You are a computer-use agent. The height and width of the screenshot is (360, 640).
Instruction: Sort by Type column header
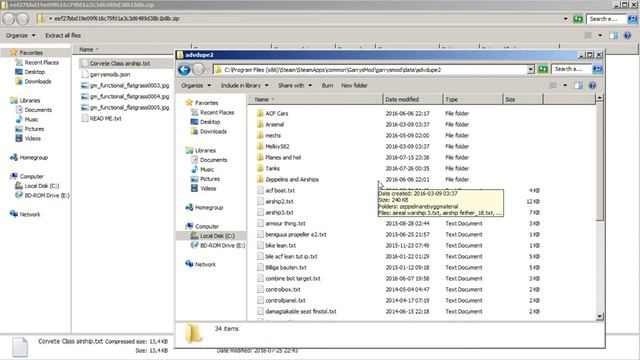[472, 99]
